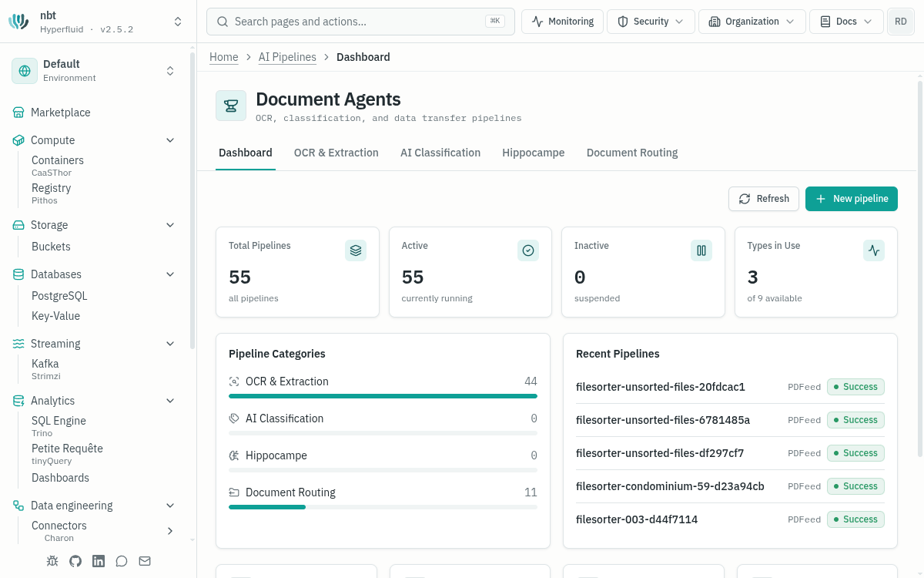The image size is (924, 578).
Task: Click the Data engineering icon
Action: [18, 506]
